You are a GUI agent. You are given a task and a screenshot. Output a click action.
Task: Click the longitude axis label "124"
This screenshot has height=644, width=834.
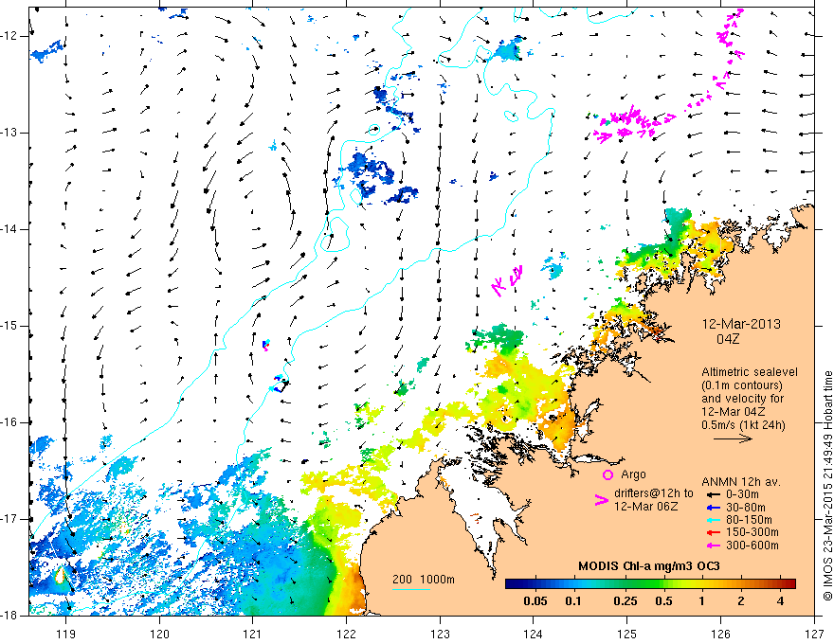point(534,634)
